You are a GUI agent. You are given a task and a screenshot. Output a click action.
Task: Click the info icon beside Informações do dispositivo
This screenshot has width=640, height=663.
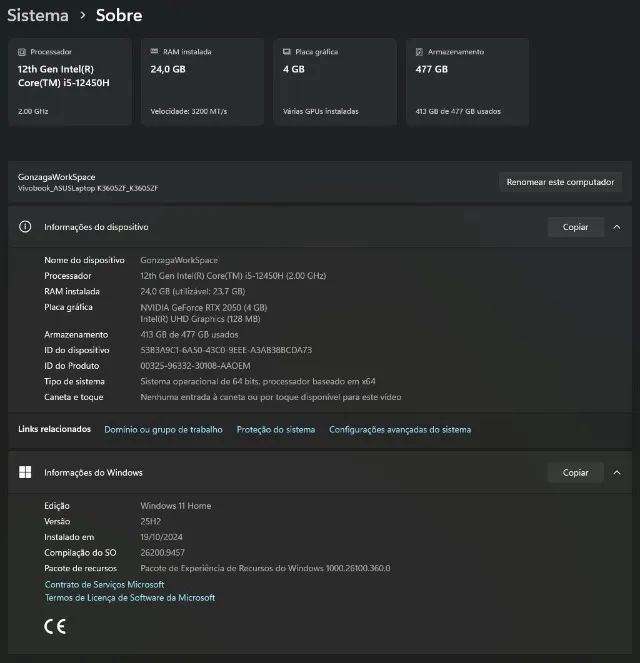point(25,227)
